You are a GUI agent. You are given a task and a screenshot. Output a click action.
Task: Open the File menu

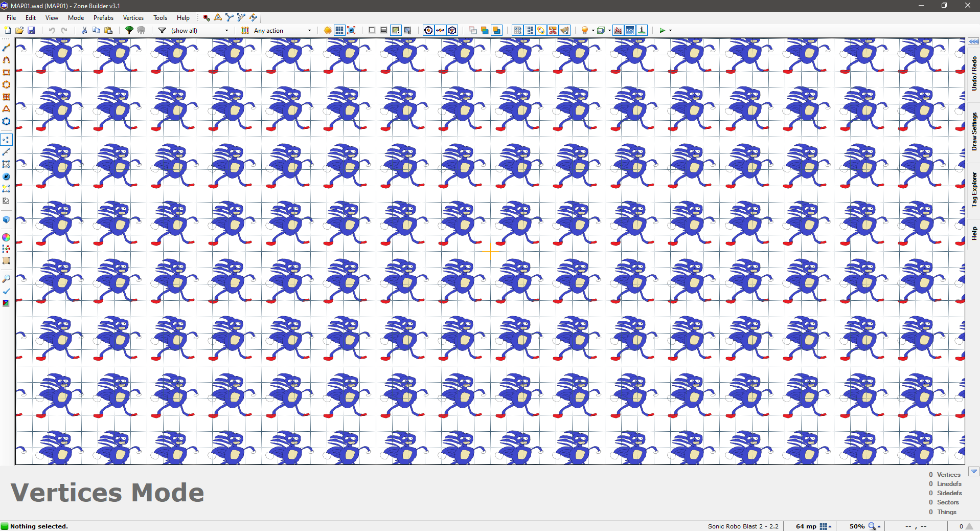(x=11, y=17)
